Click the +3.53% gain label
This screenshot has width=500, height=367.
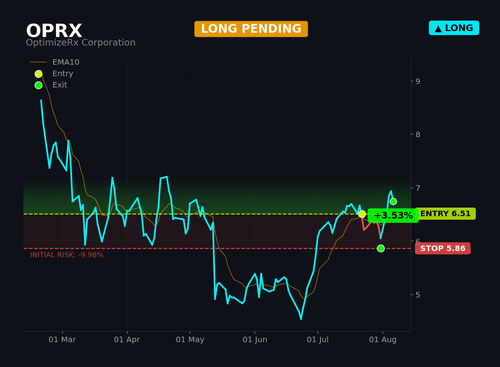(x=393, y=215)
